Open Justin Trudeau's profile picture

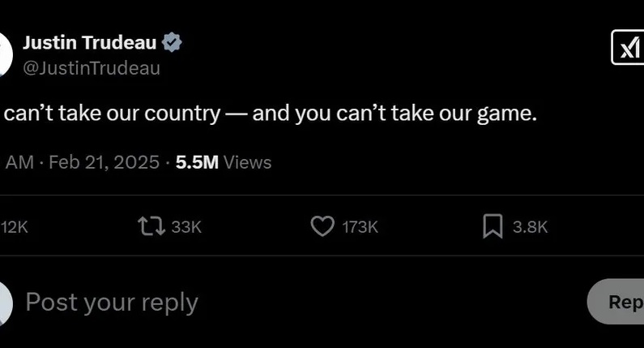(x=4, y=54)
